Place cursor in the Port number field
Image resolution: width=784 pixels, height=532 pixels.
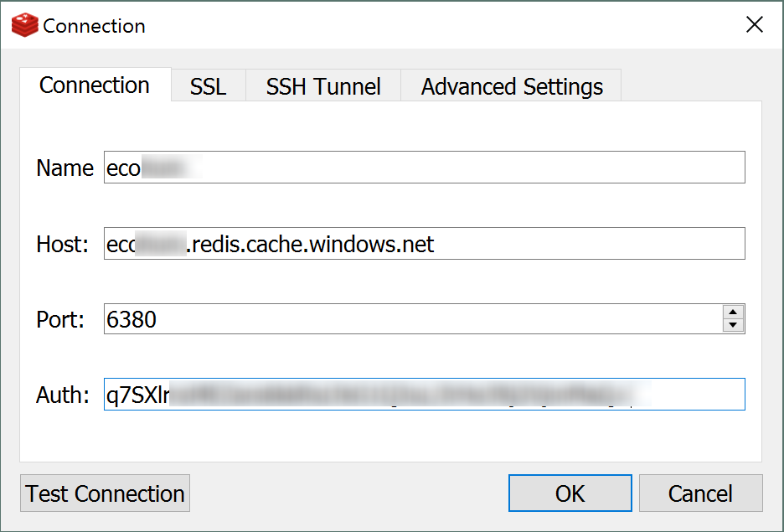pyautogui.click(x=413, y=318)
